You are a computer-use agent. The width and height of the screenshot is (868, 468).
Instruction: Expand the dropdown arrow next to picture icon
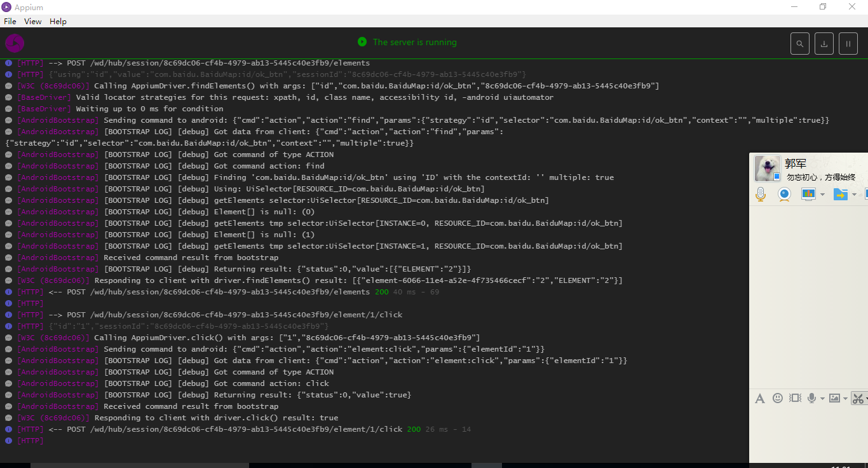coord(846,399)
